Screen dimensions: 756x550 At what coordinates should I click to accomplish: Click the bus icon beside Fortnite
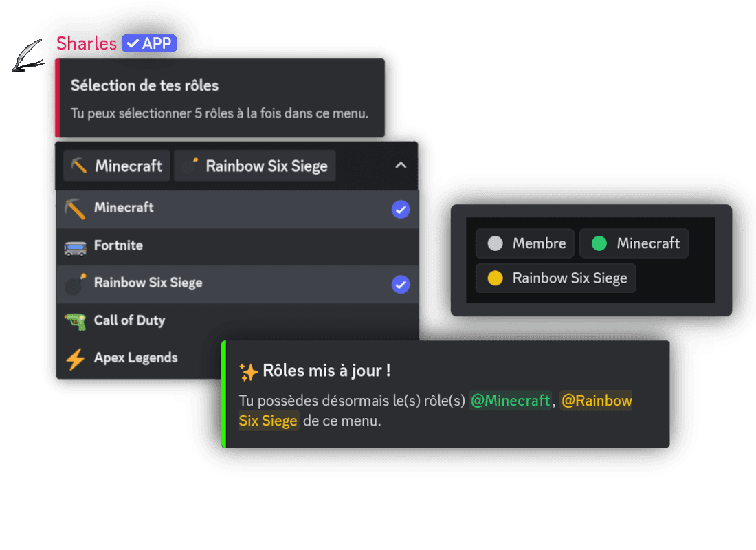tap(75, 248)
